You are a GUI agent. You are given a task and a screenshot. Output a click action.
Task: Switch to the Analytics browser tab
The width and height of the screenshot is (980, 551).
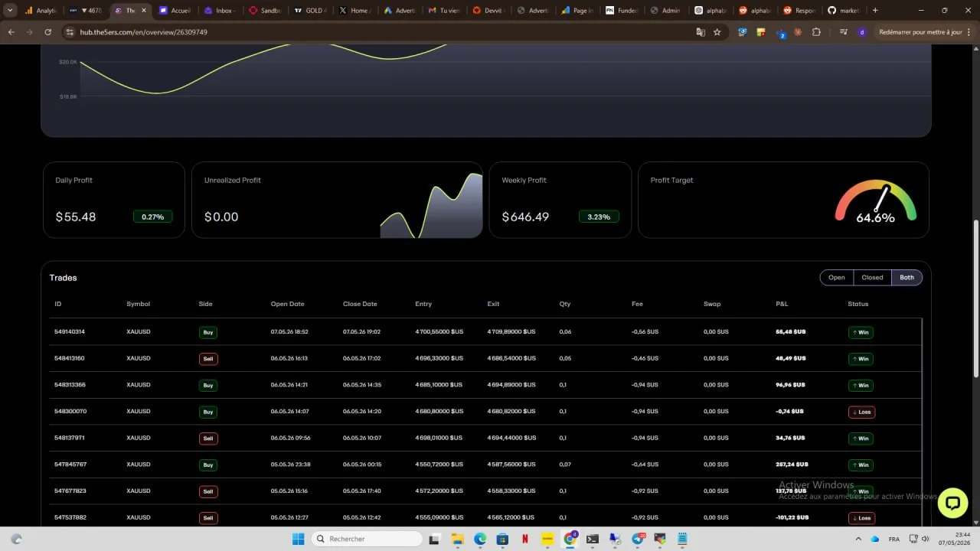click(40, 11)
